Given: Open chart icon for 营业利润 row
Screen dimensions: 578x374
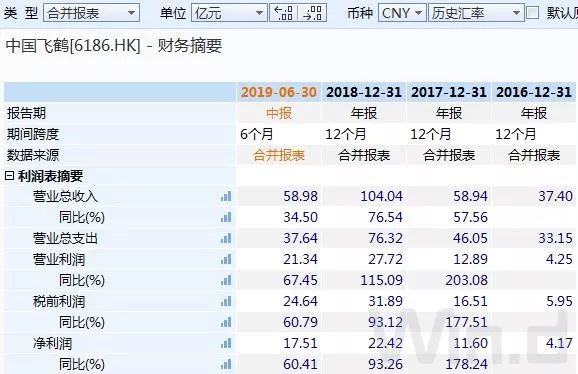Looking at the screenshot, I should coord(226,259).
